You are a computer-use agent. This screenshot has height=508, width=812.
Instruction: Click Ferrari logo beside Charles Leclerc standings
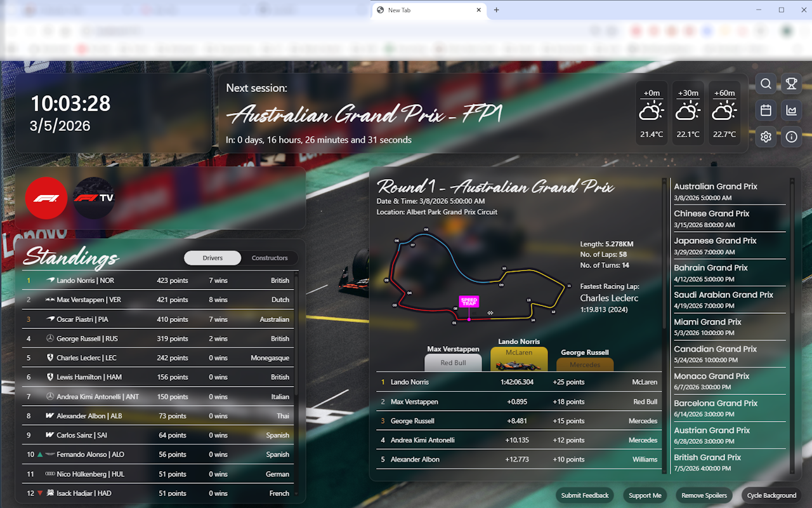click(x=50, y=358)
